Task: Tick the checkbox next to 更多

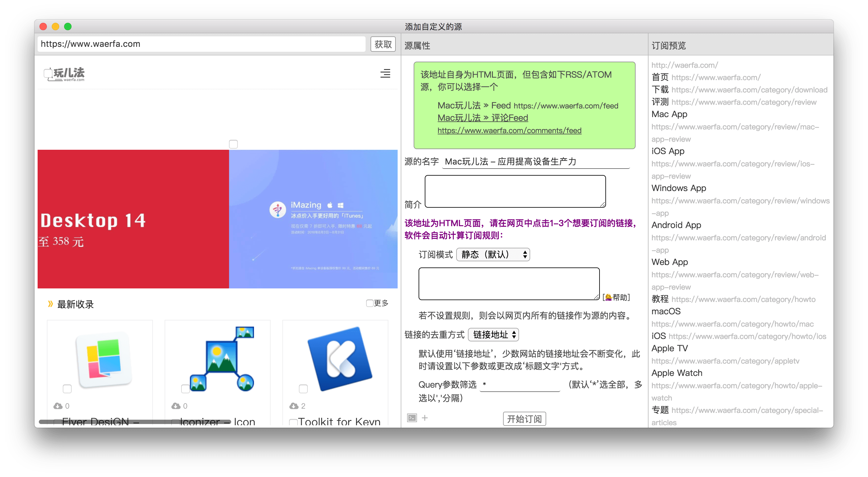Action: point(370,303)
